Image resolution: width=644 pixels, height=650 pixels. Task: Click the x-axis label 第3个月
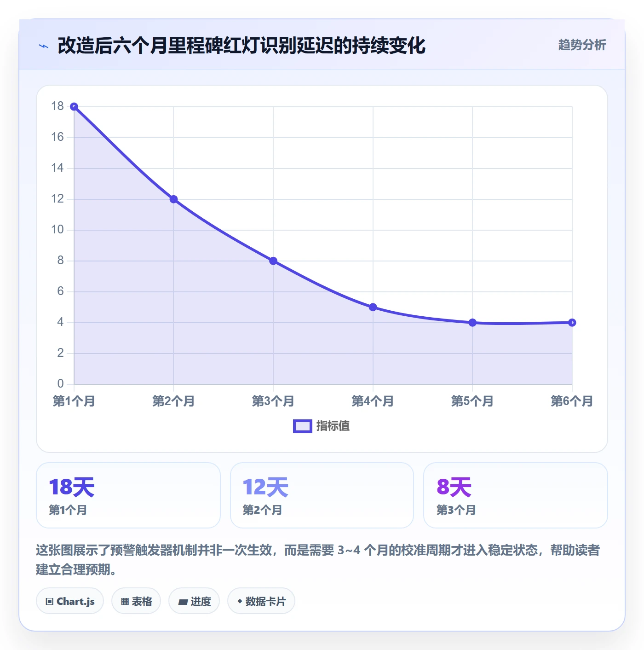273,401
